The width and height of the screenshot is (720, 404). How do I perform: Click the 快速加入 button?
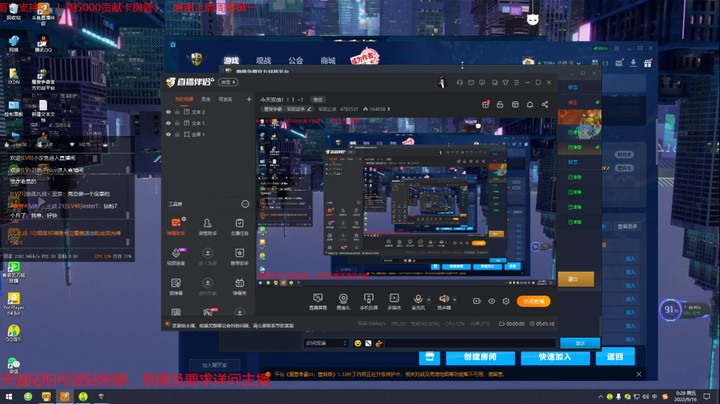click(x=555, y=357)
